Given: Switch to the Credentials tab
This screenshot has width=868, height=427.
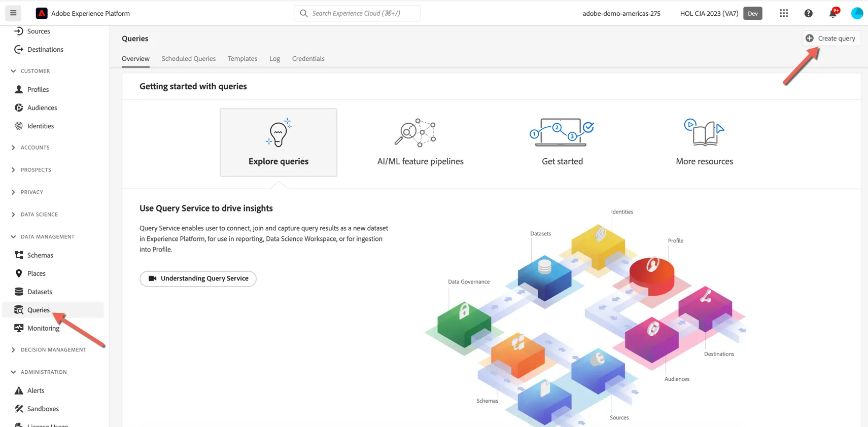Looking at the screenshot, I should tap(308, 59).
